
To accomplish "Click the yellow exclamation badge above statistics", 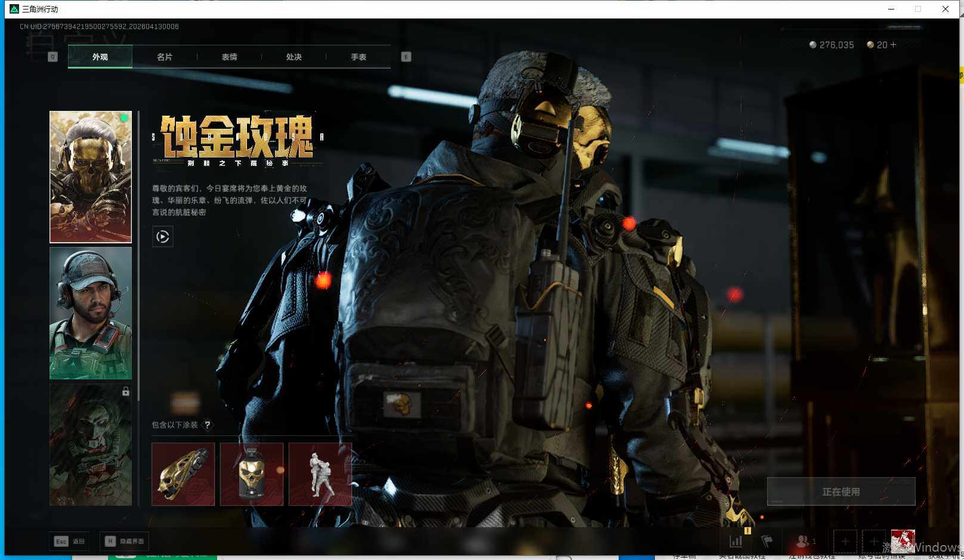I will (747, 530).
